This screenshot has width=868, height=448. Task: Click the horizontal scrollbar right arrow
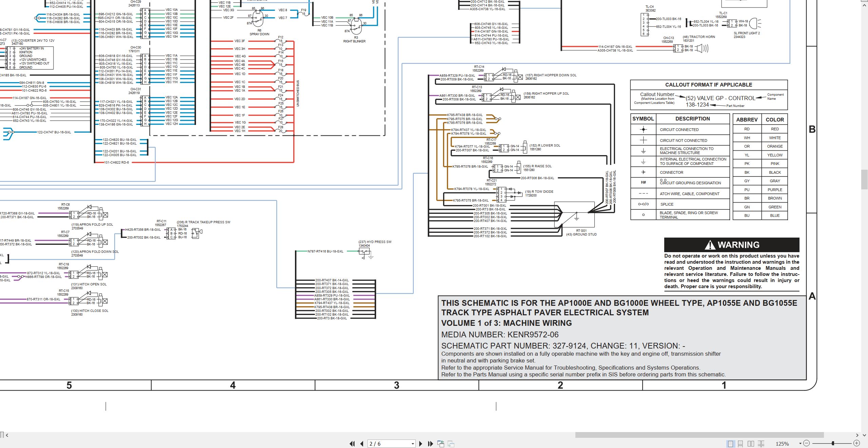[857, 435]
